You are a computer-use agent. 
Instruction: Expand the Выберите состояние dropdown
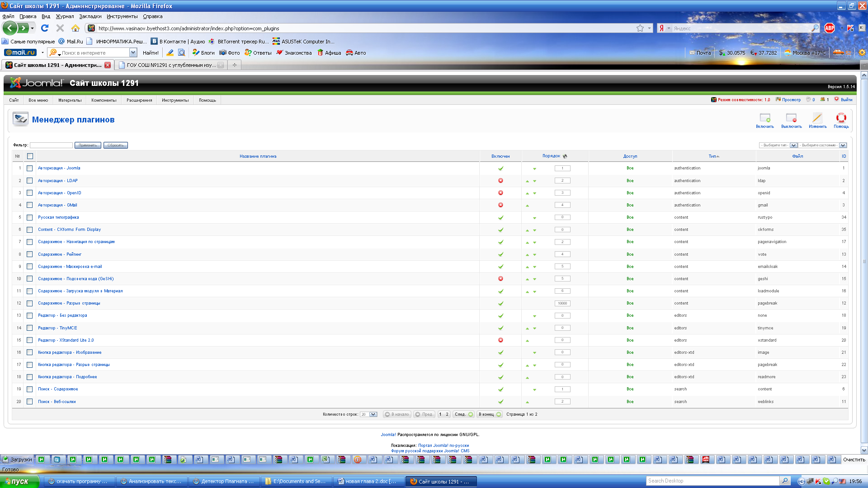[822, 145]
